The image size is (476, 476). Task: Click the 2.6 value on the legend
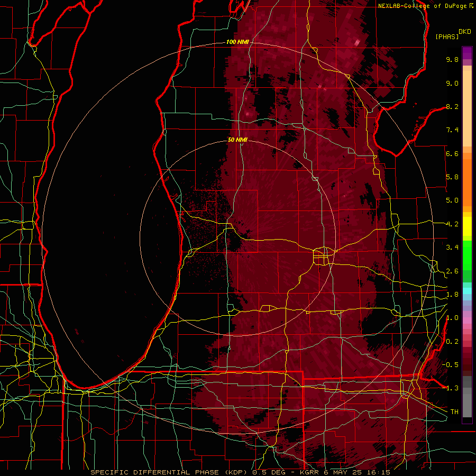point(452,271)
